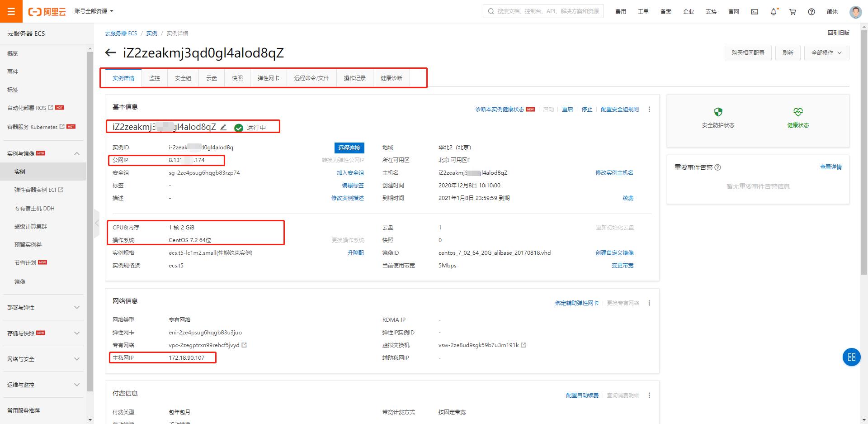Viewport: 868px width, 424px height.
Task: Edit instance name with the pencil icon
Action: 223,127
